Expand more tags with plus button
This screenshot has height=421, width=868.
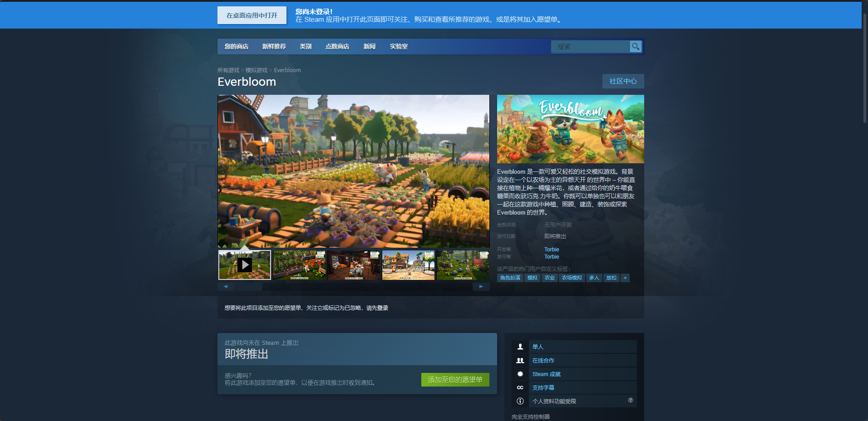(625, 278)
